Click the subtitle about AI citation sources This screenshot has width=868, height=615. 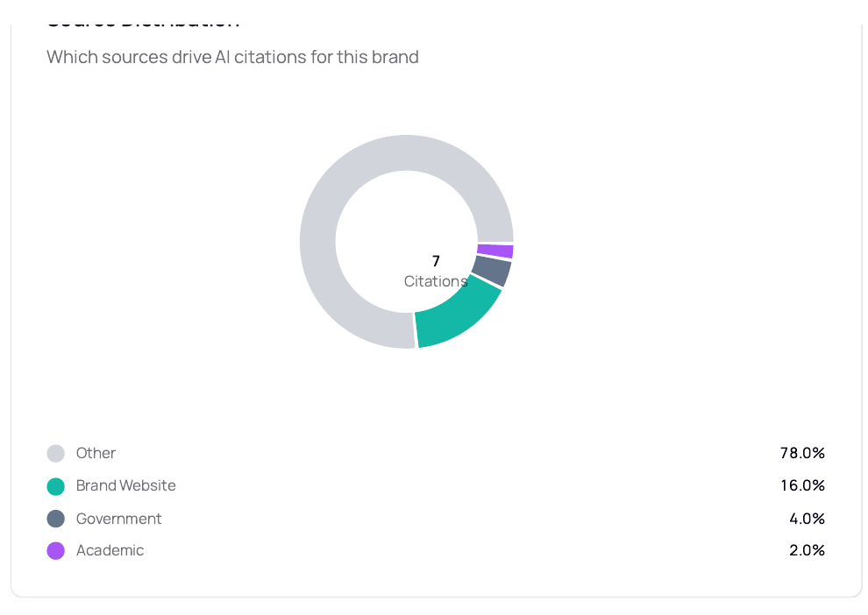(x=232, y=57)
